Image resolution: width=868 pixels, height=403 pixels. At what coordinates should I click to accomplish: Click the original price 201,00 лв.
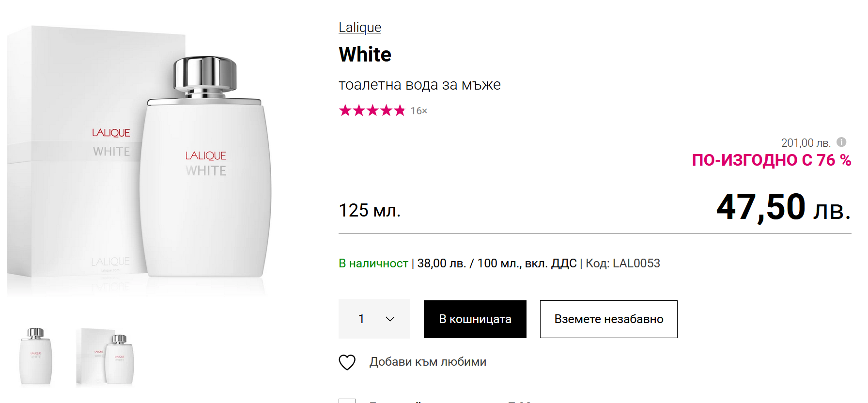805,143
